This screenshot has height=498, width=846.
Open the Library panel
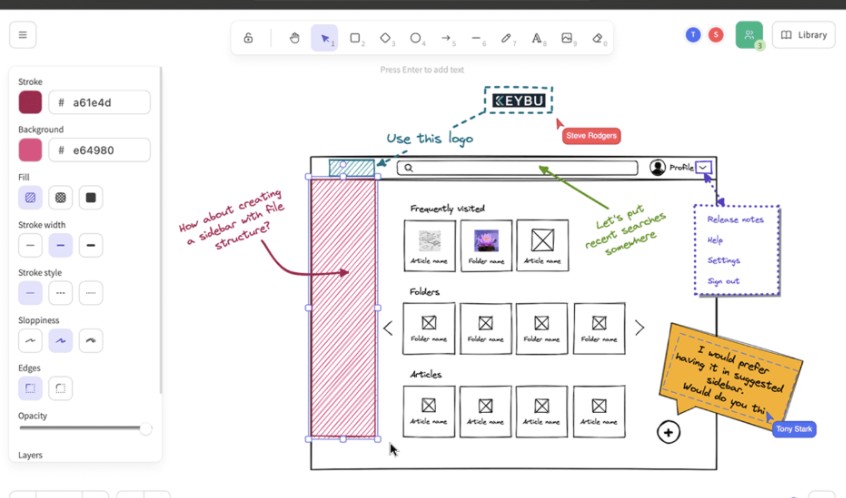coord(804,35)
